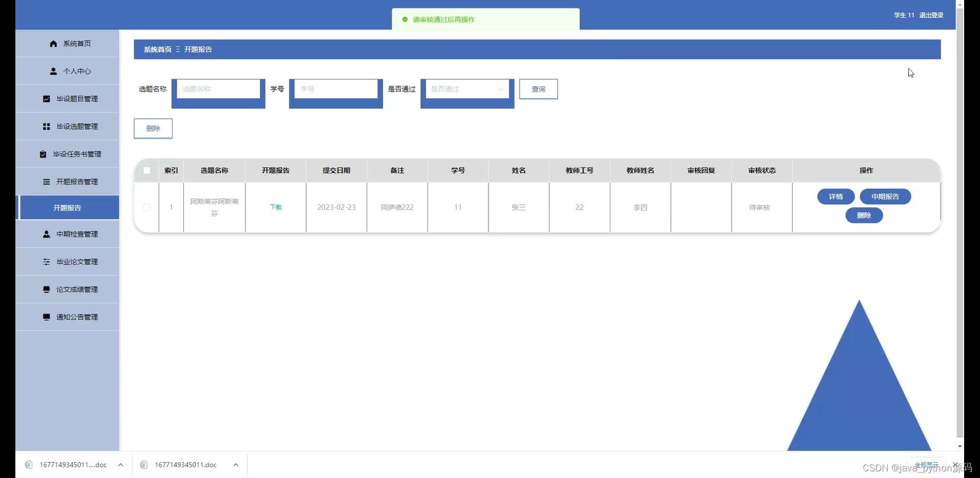Click the 下载 link in 开题报告 column
The height and width of the screenshot is (478, 980).
click(275, 207)
